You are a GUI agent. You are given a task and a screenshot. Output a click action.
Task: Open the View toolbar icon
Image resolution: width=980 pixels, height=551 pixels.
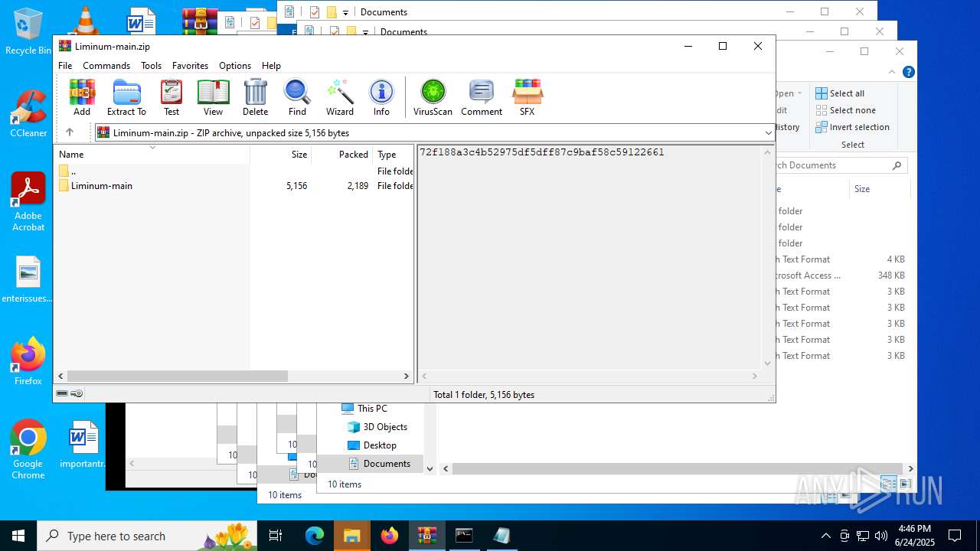213,97
